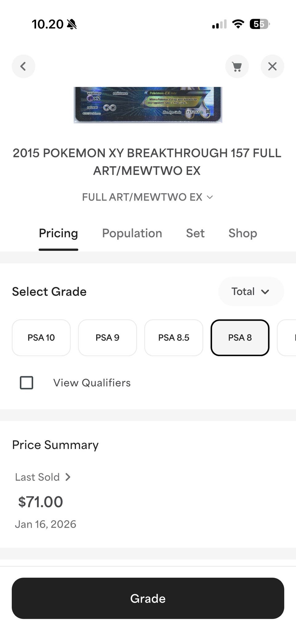The height and width of the screenshot is (644, 296).
Task: Open the Total dropdown menu
Action: 251,292
